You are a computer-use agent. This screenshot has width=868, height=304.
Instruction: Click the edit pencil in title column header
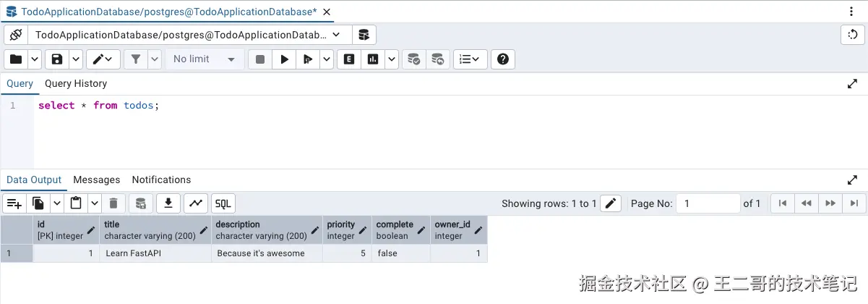202,231
